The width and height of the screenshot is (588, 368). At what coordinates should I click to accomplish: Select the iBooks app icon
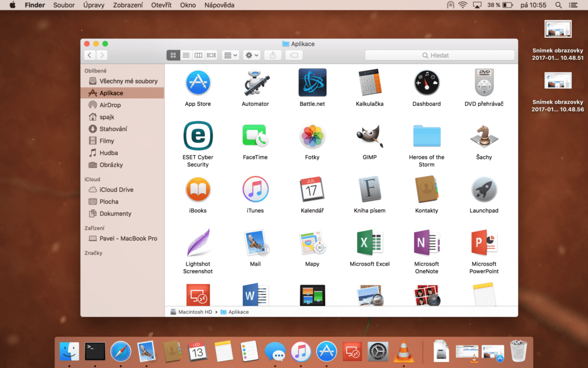pos(198,190)
